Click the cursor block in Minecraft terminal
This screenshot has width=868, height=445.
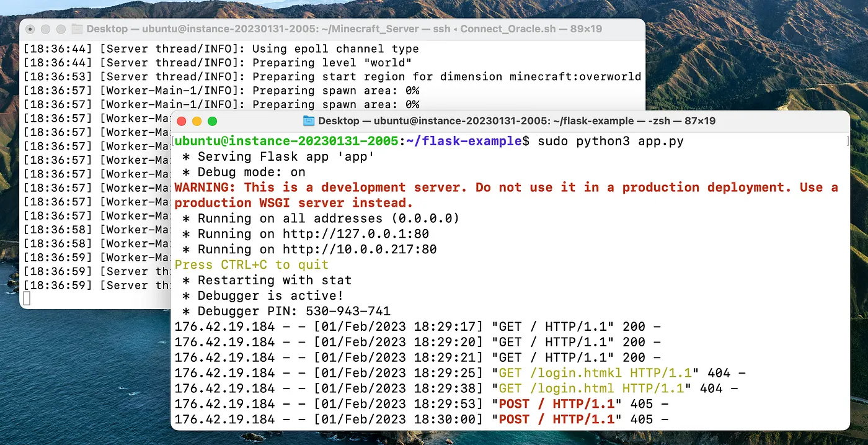(26, 299)
